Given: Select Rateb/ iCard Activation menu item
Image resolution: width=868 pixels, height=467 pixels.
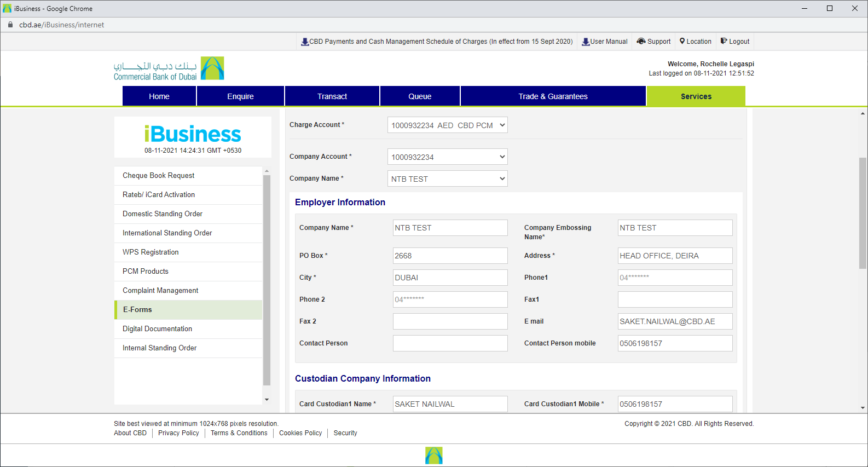Looking at the screenshot, I should pos(188,195).
